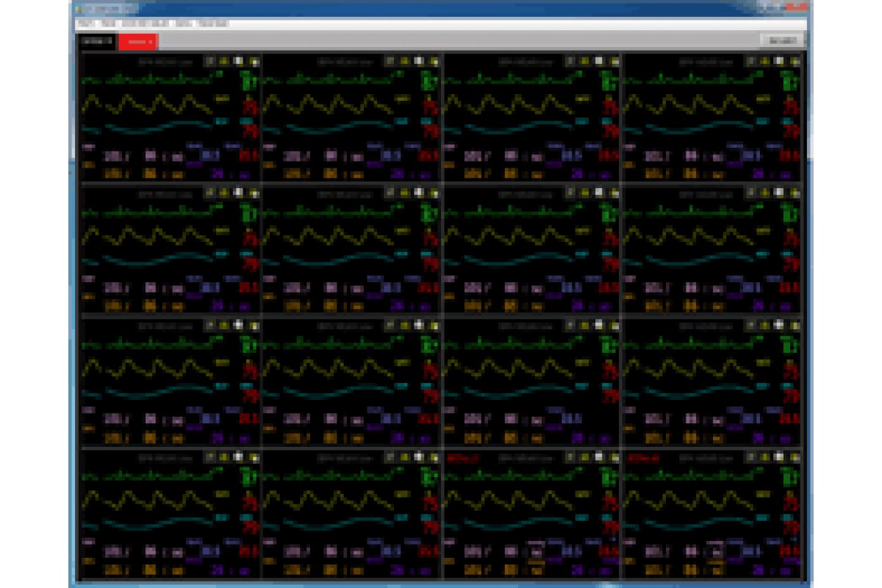
Task: Click yellow second header icon, row 4 column 4 monitor
Action: click(x=766, y=457)
